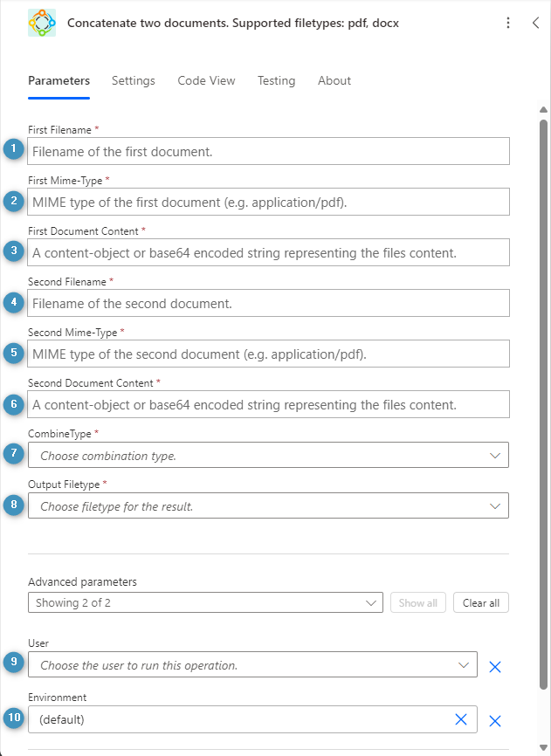Expand the Advanced parameters Showing 2 of 2 dropdown
Viewport: 551px width, 756px height.
pos(205,602)
